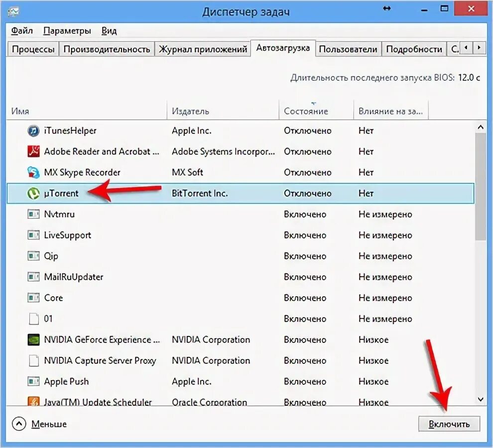
Task: Select the NVIDIA Capture Server Proxy row name
Action: click(x=100, y=360)
